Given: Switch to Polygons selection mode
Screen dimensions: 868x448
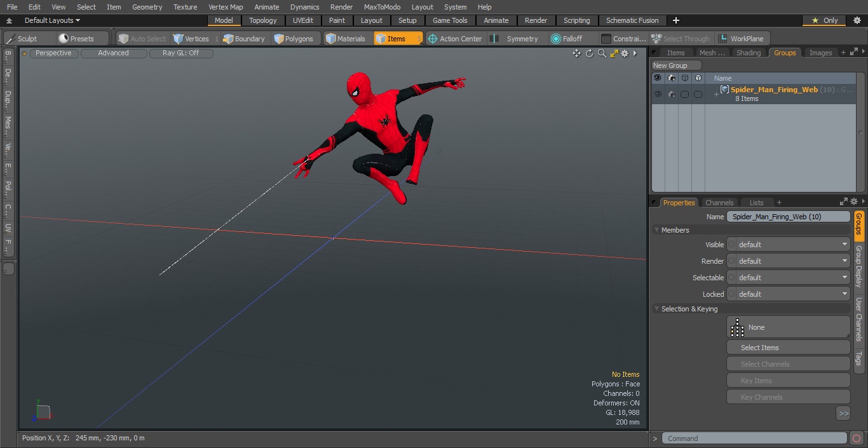Looking at the screenshot, I should [294, 39].
